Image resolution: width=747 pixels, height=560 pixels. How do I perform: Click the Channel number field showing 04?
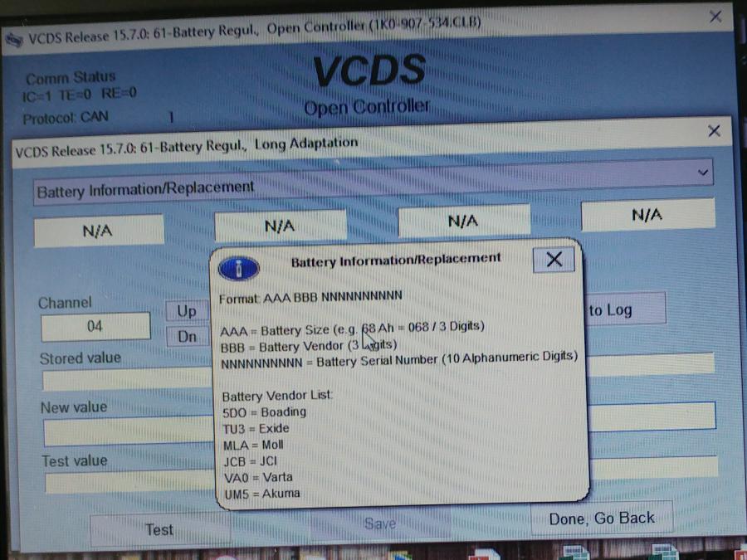click(x=95, y=326)
